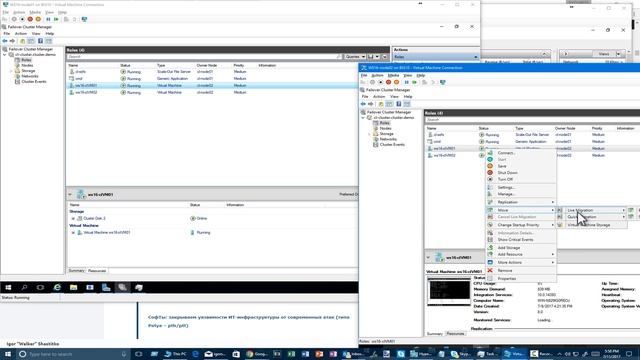640x360 pixels.
Task: Click the Windows Start button on host taskbar
Action: tap(8, 353)
